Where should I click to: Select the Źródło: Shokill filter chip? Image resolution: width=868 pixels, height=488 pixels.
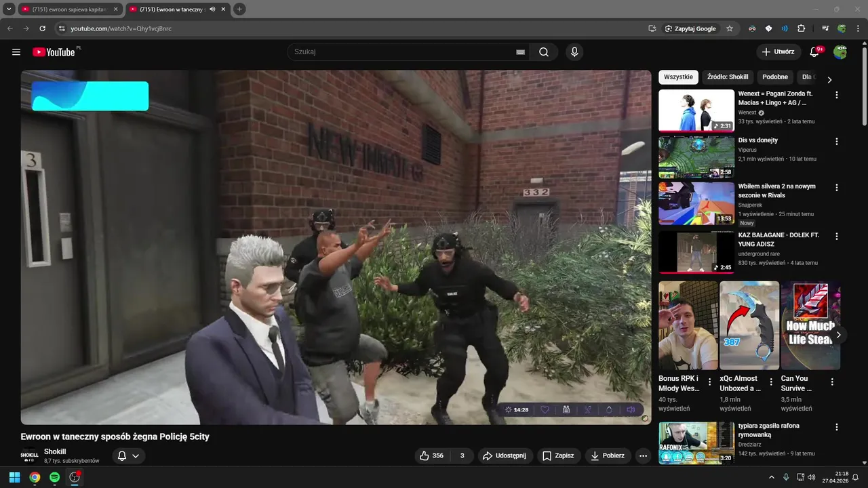tap(728, 77)
